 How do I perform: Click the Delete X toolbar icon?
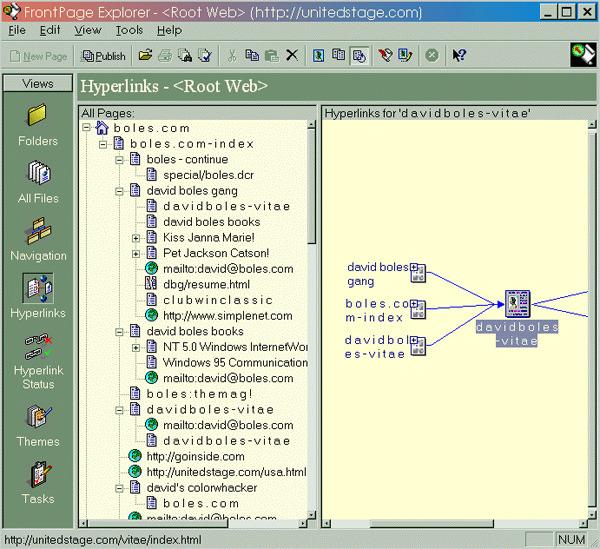tap(292, 55)
